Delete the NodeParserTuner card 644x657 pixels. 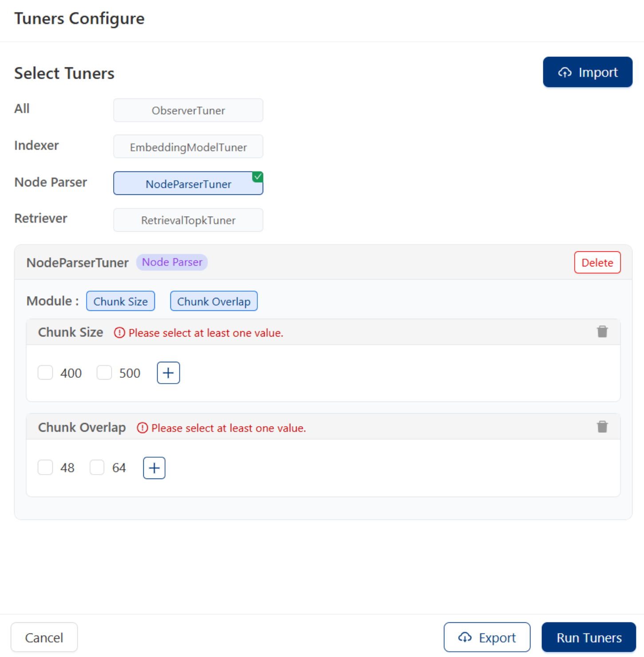(x=597, y=262)
